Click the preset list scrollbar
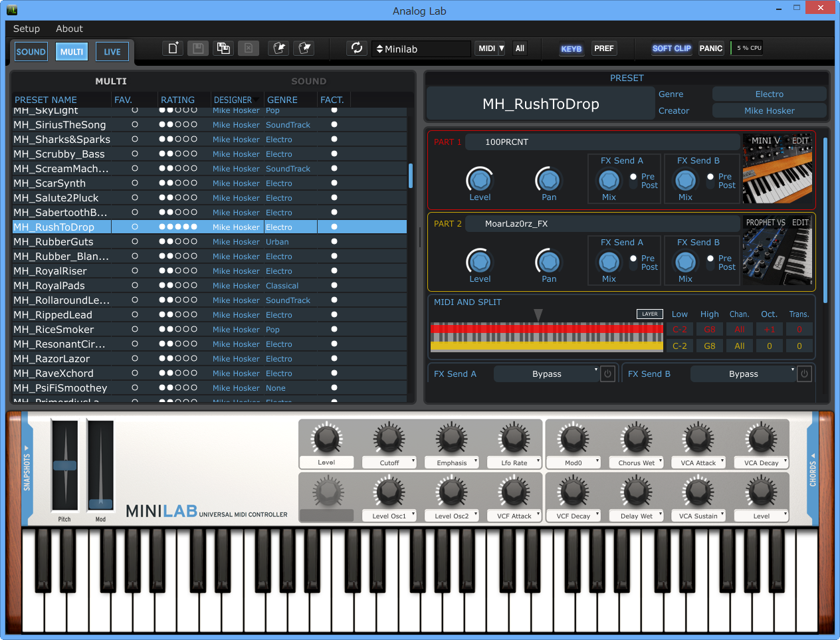840x640 pixels. tap(411, 175)
